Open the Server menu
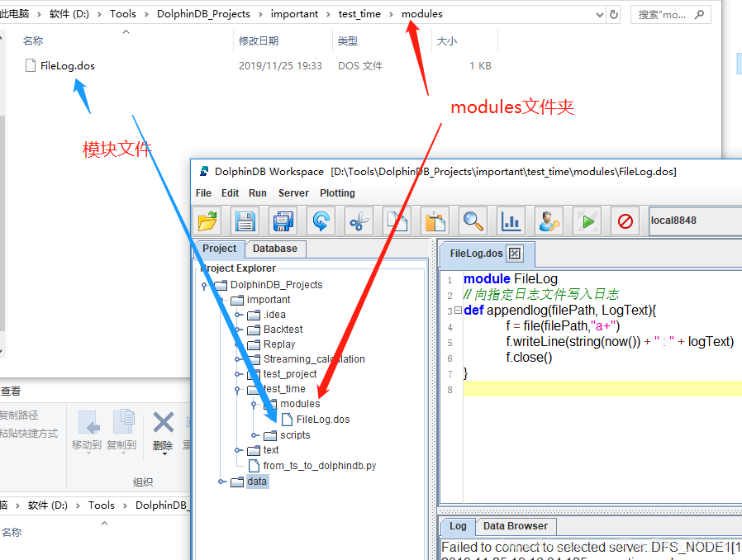The image size is (742, 560). [293, 193]
